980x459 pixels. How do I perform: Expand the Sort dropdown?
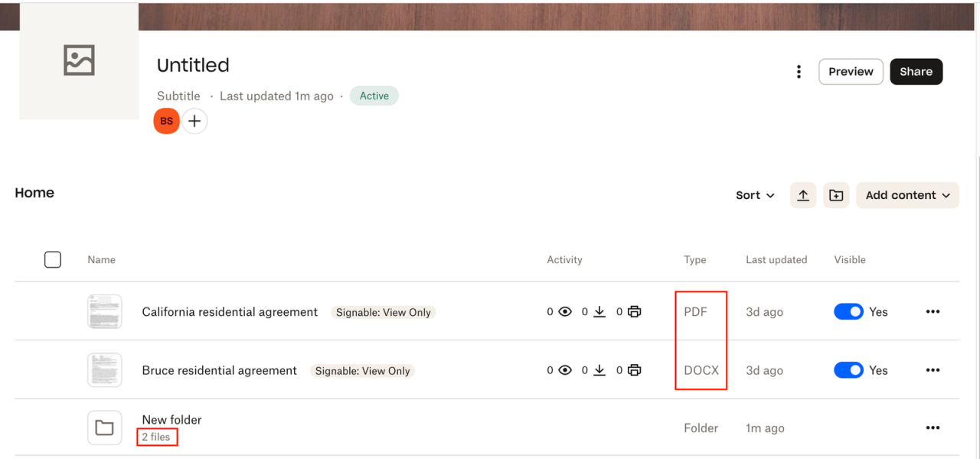(x=755, y=195)
